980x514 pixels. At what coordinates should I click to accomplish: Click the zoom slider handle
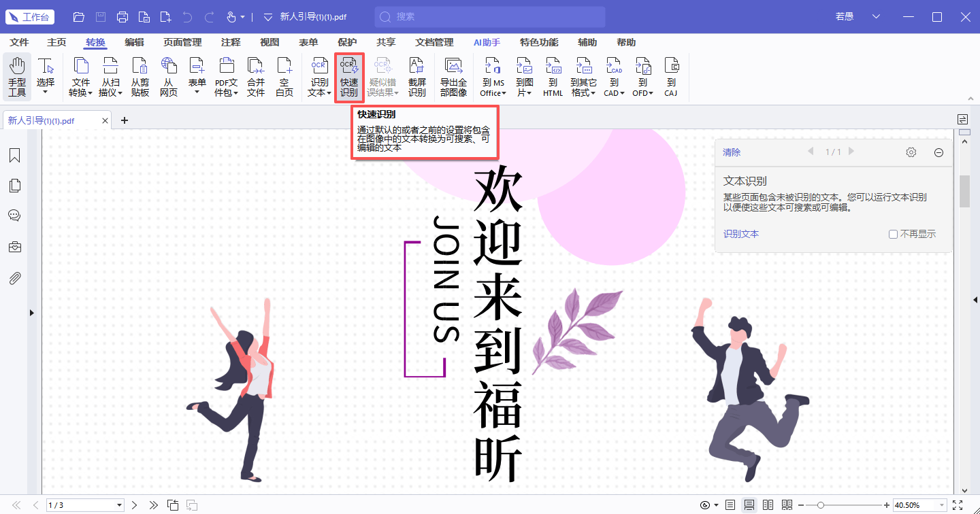coord(821,505)
